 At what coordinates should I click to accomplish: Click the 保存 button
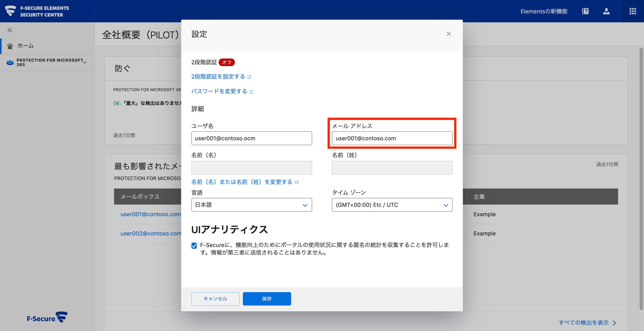click(267, 299)
